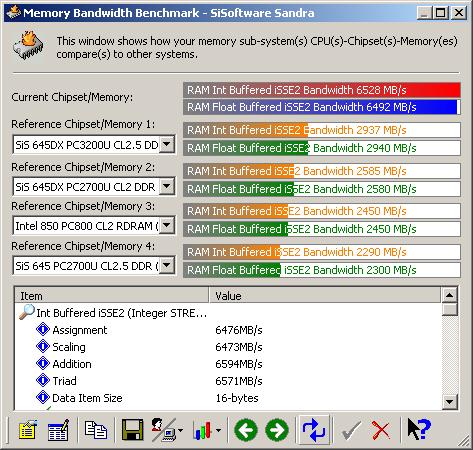The height and width of the screenshot is (450, 473).
Task: Click the blue refresh arrows icon
Action: (x=314, y=430)
